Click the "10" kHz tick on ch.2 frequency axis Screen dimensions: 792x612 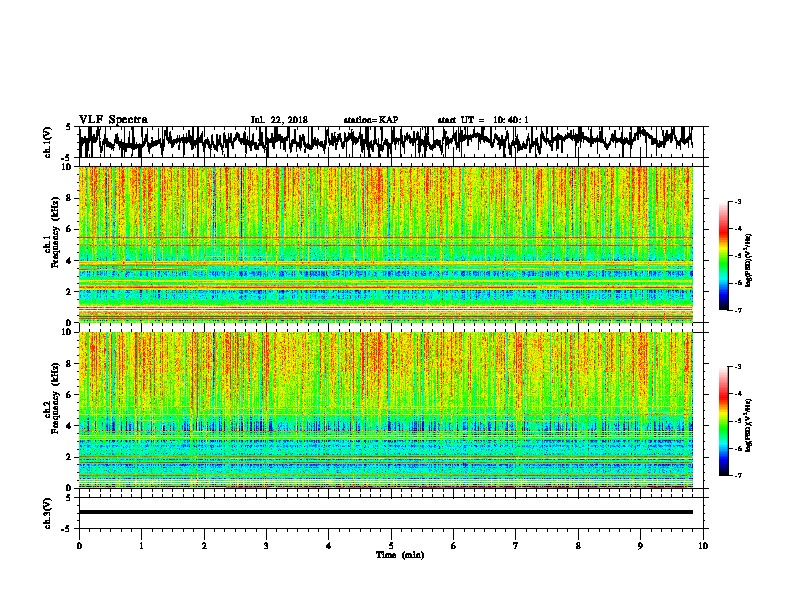click(68, 332)
